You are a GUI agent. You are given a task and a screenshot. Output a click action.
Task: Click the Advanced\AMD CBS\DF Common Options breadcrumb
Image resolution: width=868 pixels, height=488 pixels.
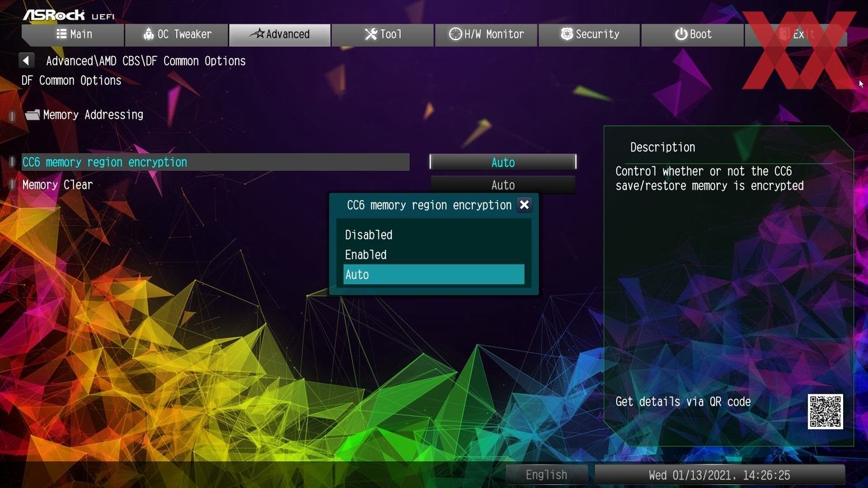(x=146, y=61)
